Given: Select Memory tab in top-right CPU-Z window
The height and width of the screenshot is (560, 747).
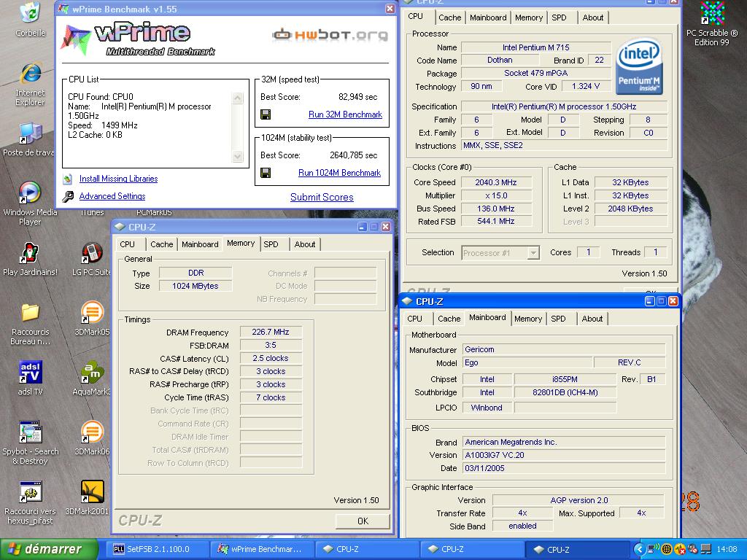Looking at the screenshot, I should click(x=528, y=17).
